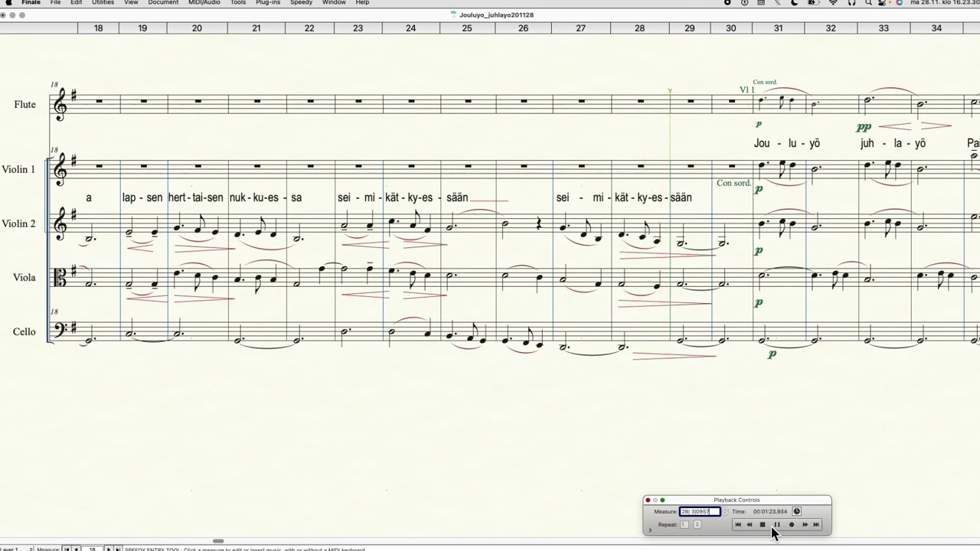Click the Cello staff name

point(24,332)
